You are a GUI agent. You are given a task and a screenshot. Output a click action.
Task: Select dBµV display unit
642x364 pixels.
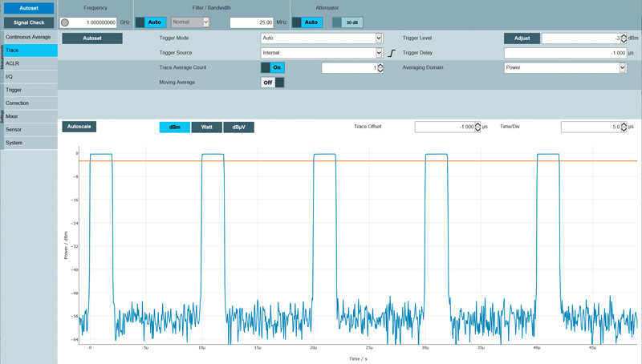238,127
